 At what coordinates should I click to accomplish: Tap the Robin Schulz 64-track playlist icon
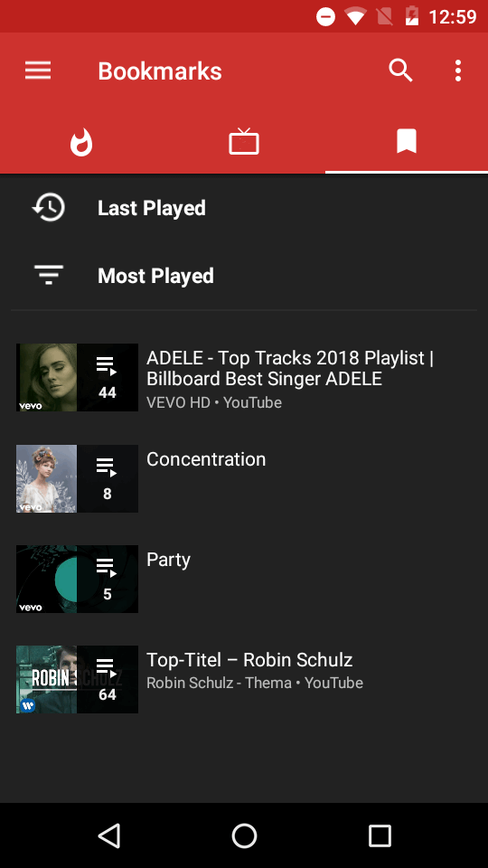pyautogui.click(x=108, y=679)
